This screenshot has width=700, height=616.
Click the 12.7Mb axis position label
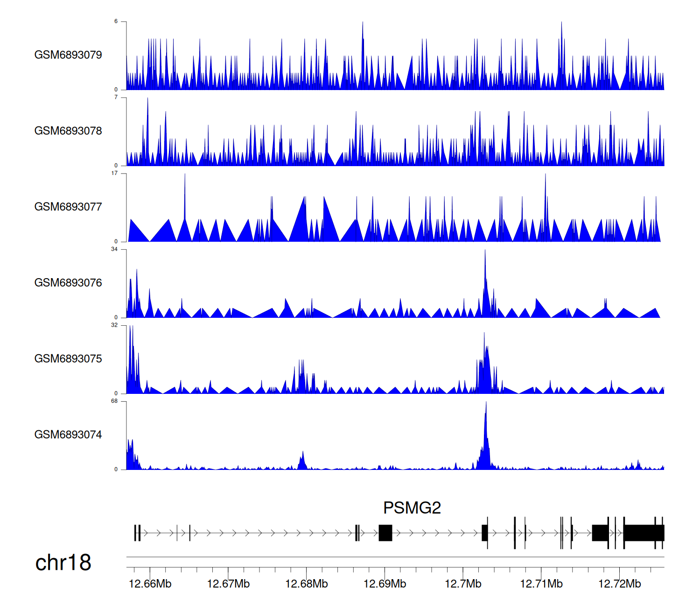pyautogui.click(x=463, y=584)
